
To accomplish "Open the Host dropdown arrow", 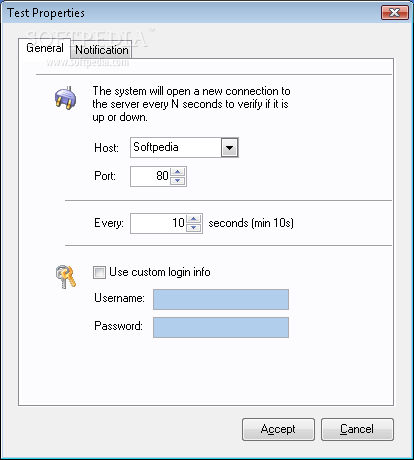I will click(x=230, y=147).
